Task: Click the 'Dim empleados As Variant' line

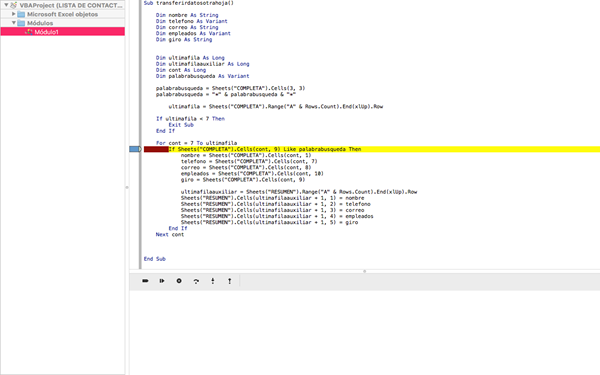Action: click(193, 33)
